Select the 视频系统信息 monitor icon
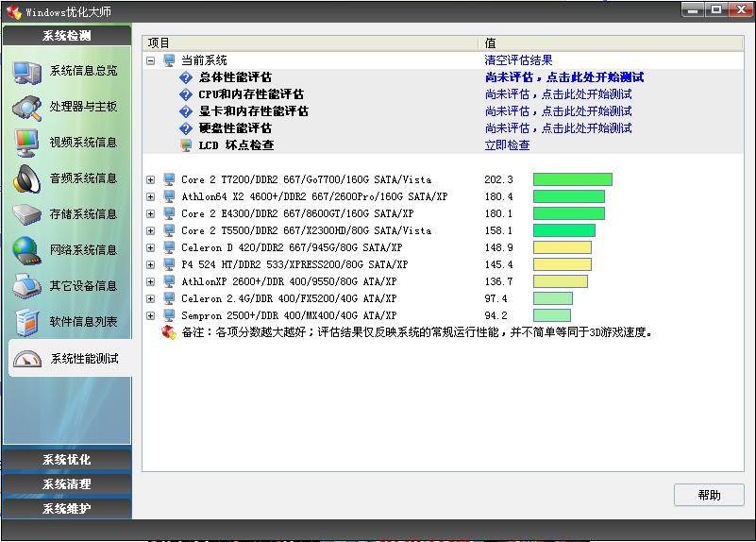Viewport: 756px width, 542px height. (x=26, y=144)
